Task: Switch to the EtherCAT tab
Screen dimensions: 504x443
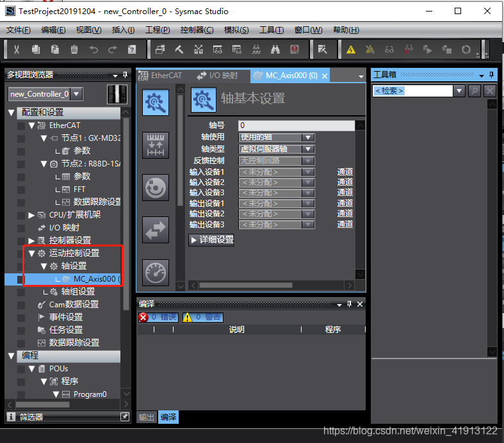Action: [x=160, y=76]
